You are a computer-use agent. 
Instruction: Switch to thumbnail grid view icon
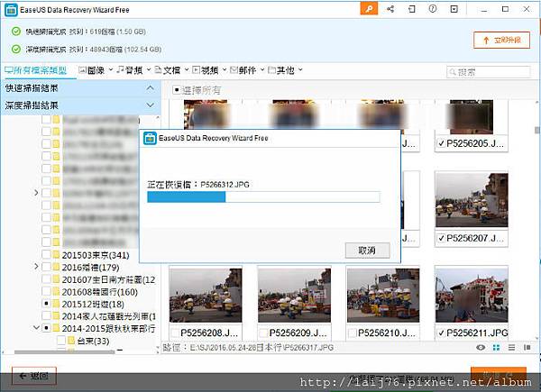[496, 347]
